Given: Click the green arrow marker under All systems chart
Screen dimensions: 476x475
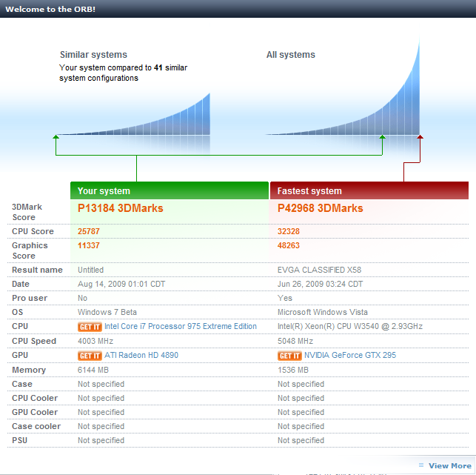Looking at the screenshot, I should 383,137.
